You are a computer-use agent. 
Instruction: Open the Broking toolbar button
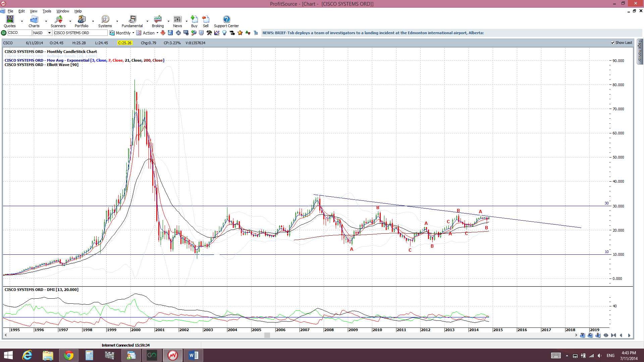click(158, 21)
